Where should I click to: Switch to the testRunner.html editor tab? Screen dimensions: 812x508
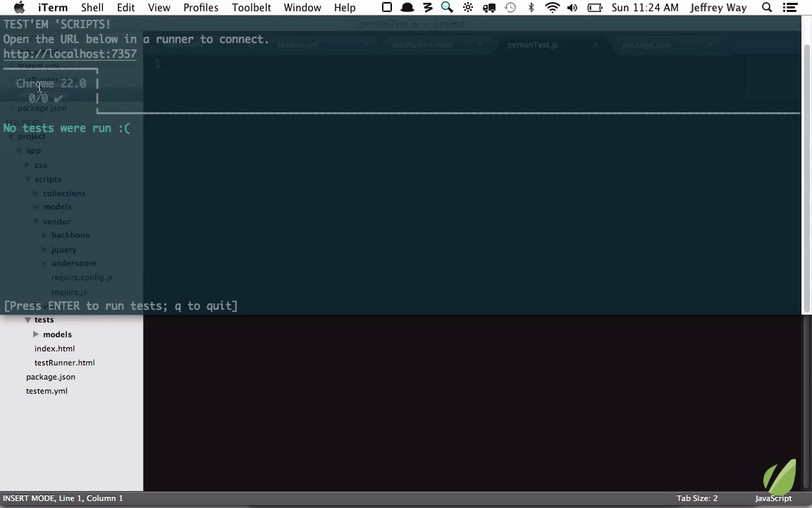point(422,44)
